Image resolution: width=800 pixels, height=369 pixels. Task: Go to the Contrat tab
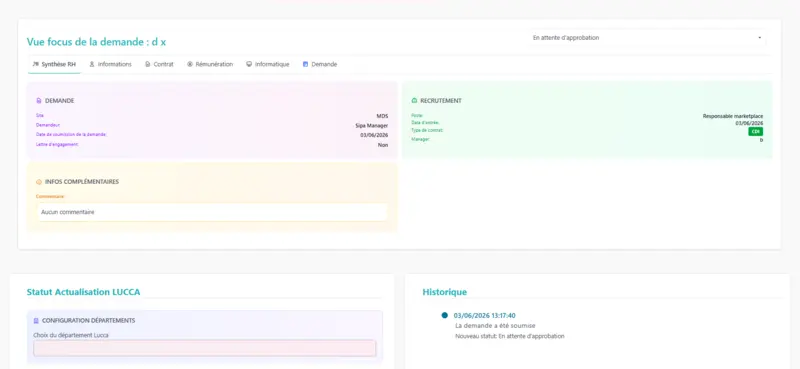pyautogui.click(x=159, y=64)
